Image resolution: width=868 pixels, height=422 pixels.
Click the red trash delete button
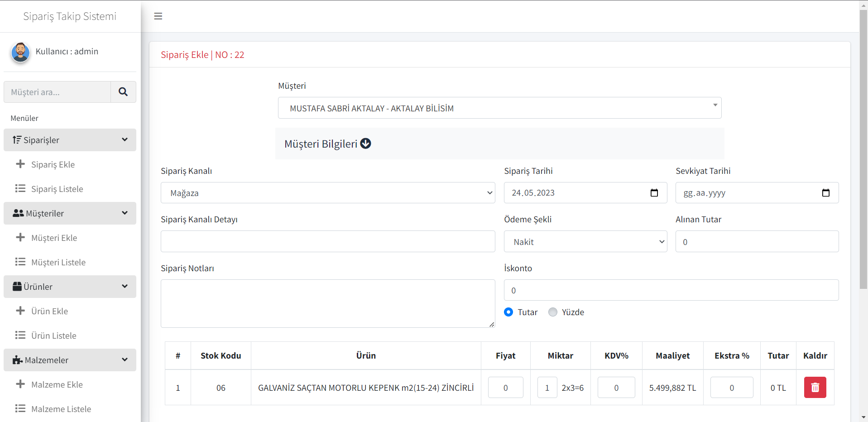815,388
